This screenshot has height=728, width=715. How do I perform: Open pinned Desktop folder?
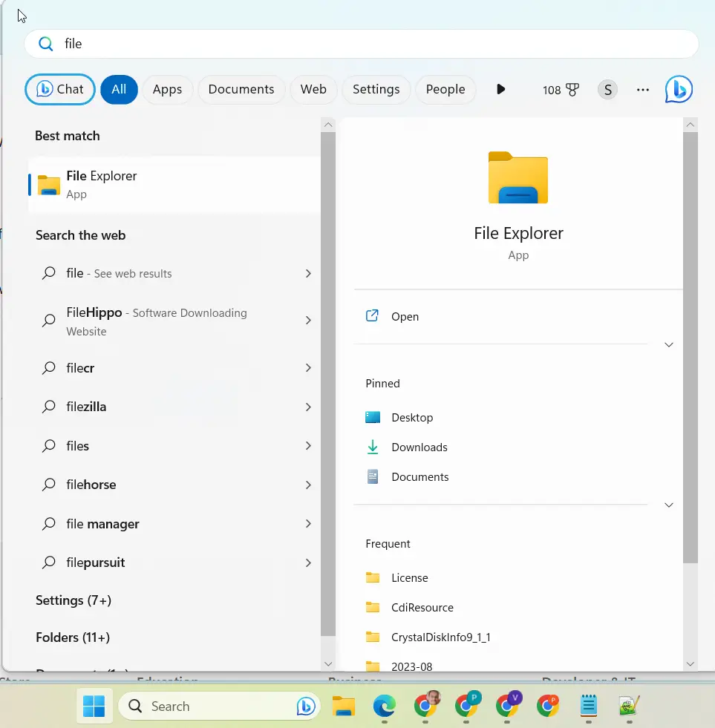click(x=412, y=417)
